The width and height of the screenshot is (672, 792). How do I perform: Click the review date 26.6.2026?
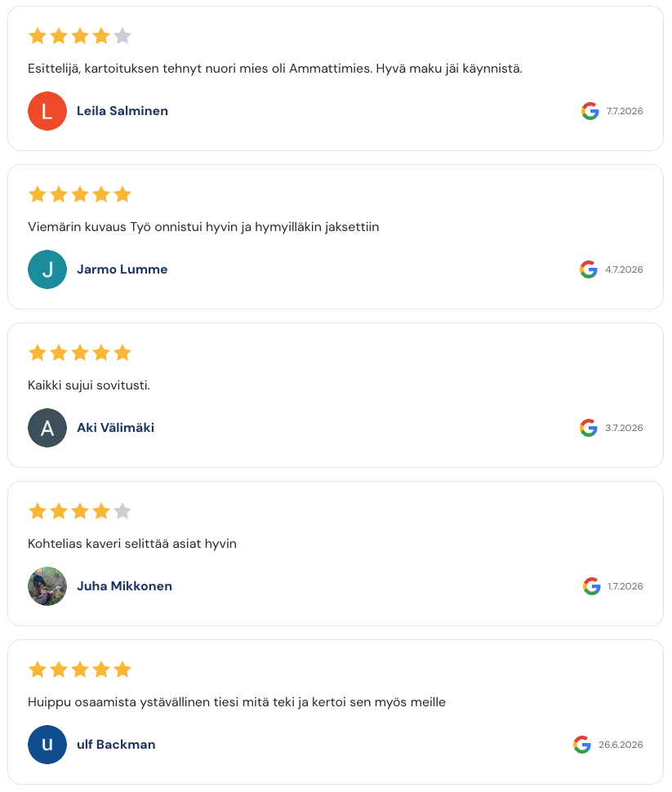pos(621,745)
